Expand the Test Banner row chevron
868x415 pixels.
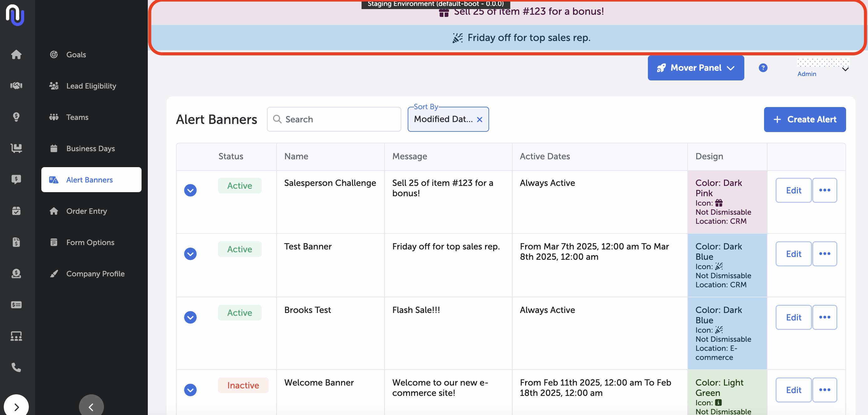pyautogui.click(x=190, y=254)
